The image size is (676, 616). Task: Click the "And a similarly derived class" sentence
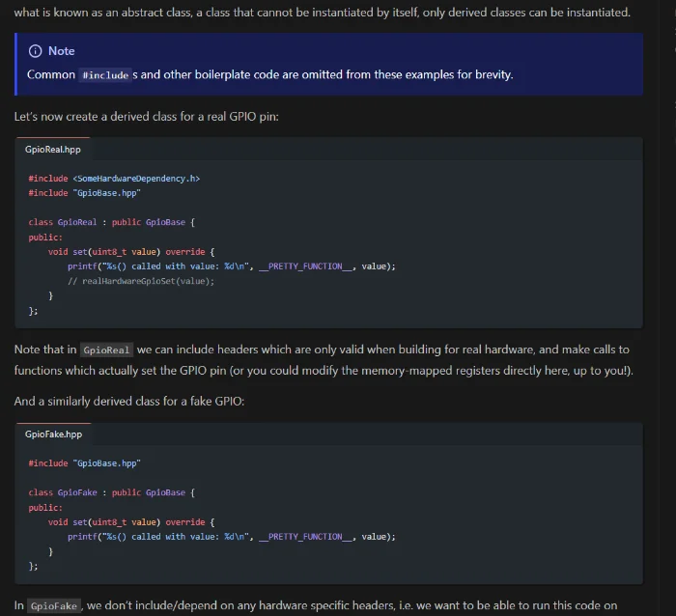(129, 401)
